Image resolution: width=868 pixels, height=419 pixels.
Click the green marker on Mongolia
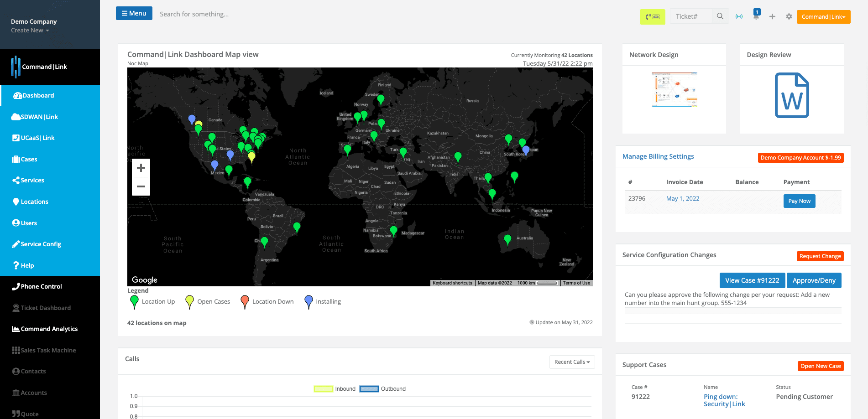[509, 140]
